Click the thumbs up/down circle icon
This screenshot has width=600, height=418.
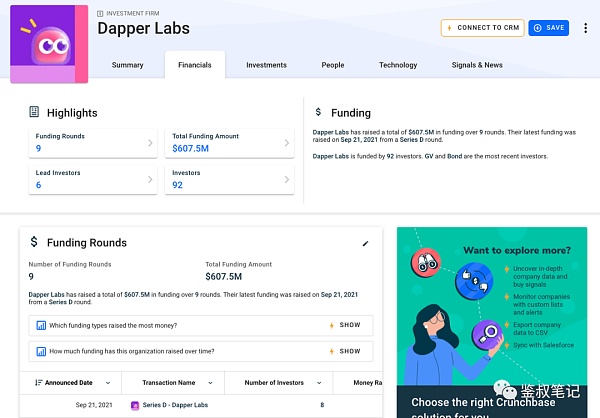[474, 281]
